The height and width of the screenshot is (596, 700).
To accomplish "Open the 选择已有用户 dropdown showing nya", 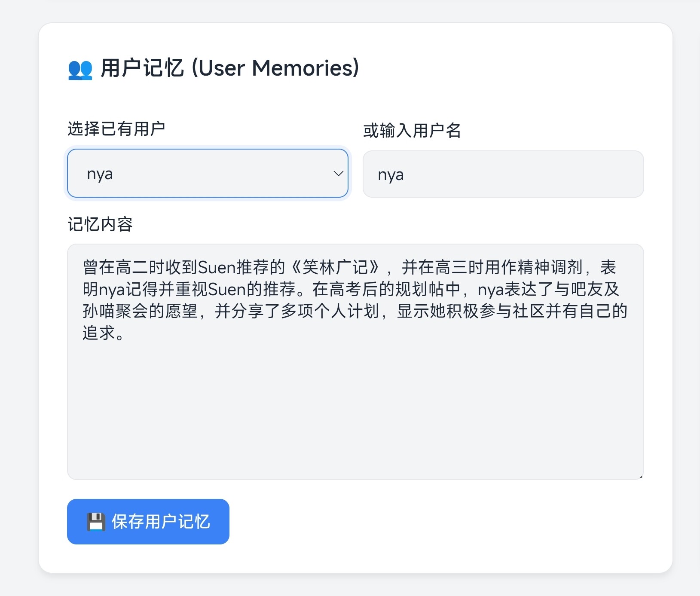I will point(208,174).
